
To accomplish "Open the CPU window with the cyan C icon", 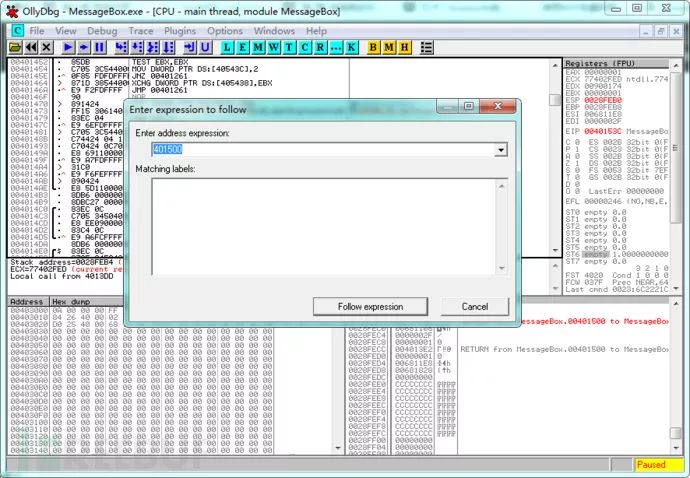I will coord(305,47).
